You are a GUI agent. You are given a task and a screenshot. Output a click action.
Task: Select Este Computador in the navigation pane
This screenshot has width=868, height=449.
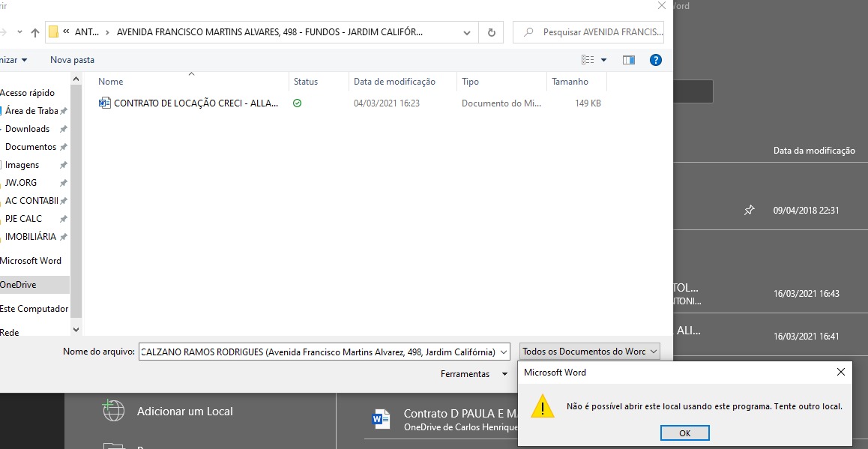34,308
